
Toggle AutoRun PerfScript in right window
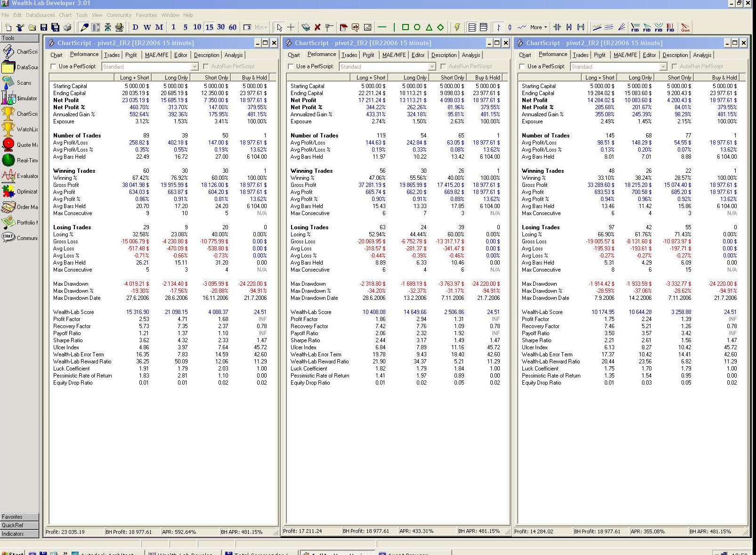click(675, 66)
